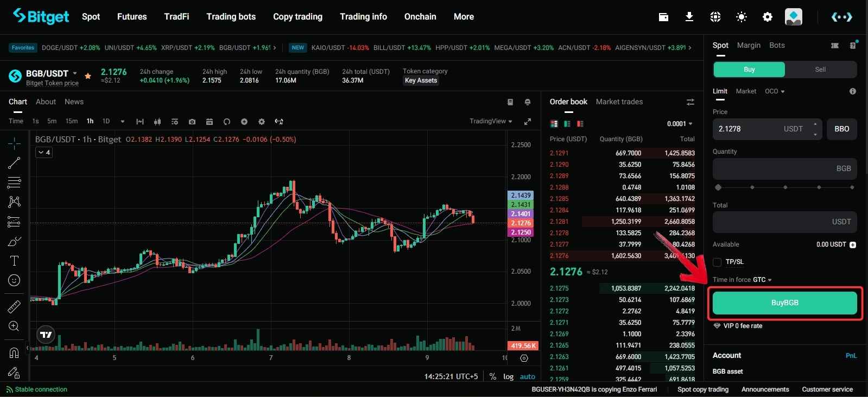
Task: Select the zoom in magnifier tool
Action: 14,326
